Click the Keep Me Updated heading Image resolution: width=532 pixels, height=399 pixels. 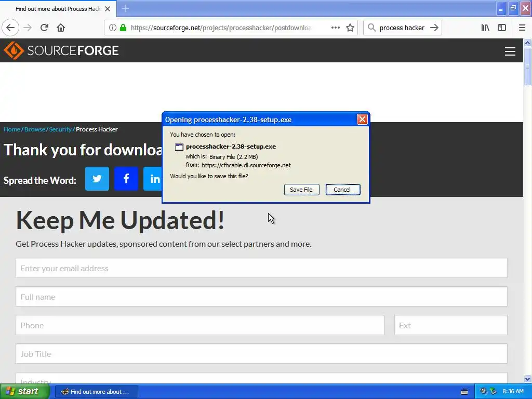[x=120, y=220]
